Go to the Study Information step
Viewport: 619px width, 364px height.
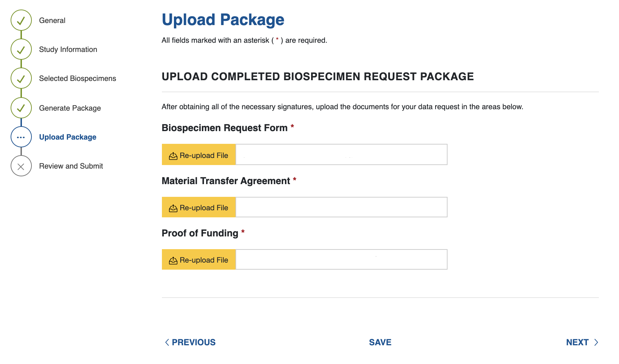click(68, 49)
